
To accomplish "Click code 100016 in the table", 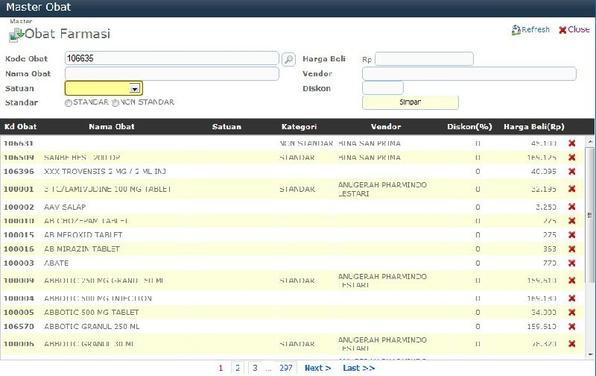I will 19,249.
